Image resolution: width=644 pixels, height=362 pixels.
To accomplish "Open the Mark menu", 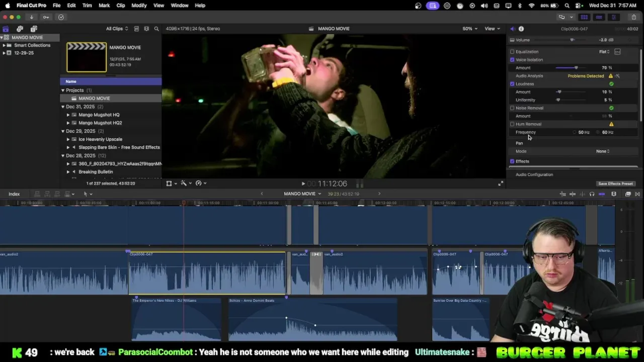I will pos(104,6).
